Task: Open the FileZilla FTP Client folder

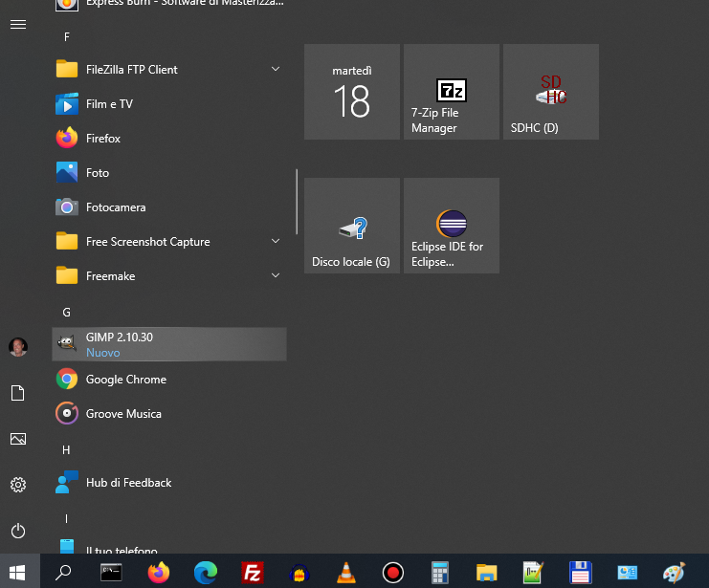Action: click(x=169, y=70)
